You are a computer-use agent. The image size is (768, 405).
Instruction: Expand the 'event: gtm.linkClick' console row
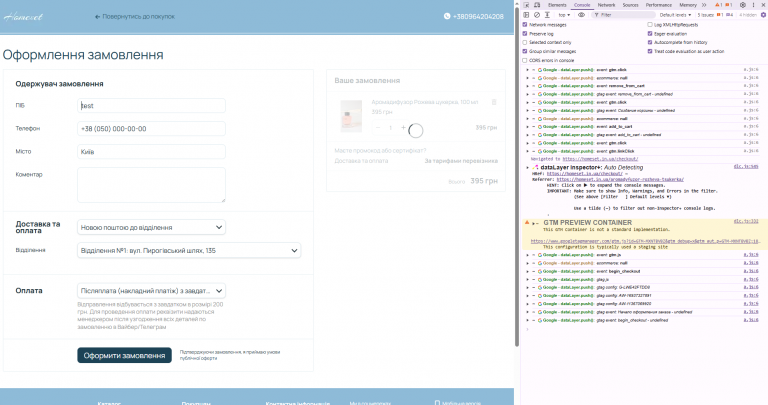click(x=528, y=151)
